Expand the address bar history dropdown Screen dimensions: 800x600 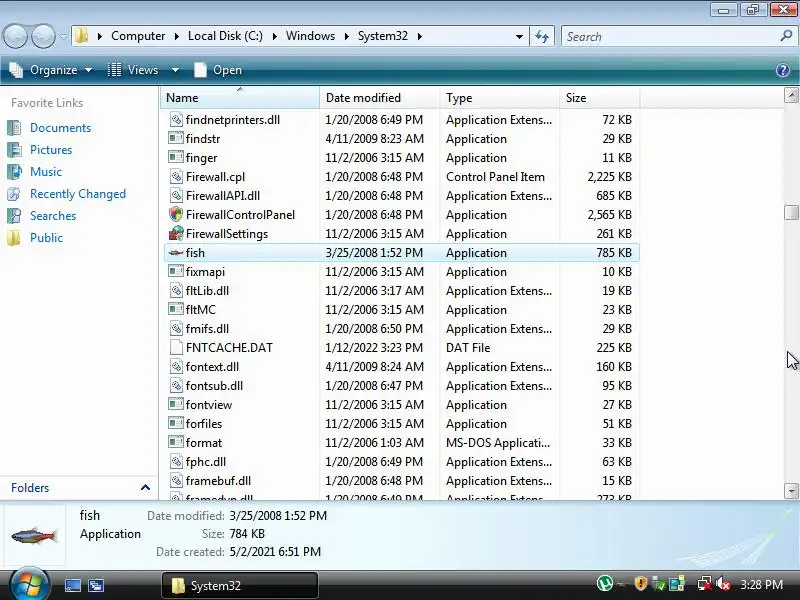pos(519,37)
